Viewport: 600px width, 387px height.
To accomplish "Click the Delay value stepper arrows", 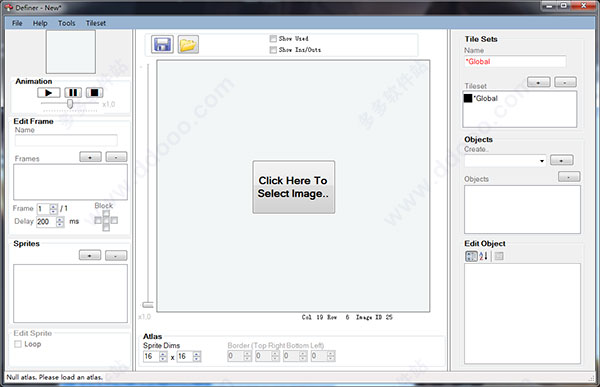I will click(60, 222).
